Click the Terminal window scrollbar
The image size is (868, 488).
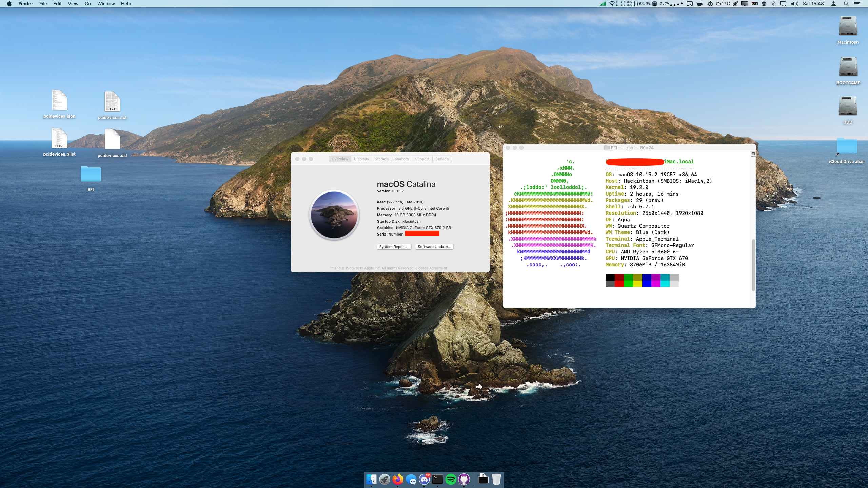coord(753,265)
